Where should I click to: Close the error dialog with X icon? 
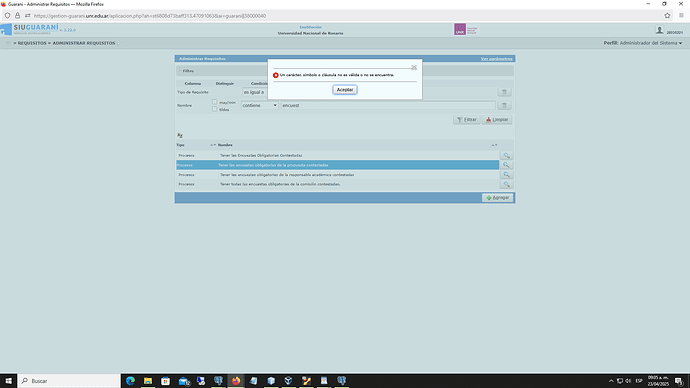414,67
